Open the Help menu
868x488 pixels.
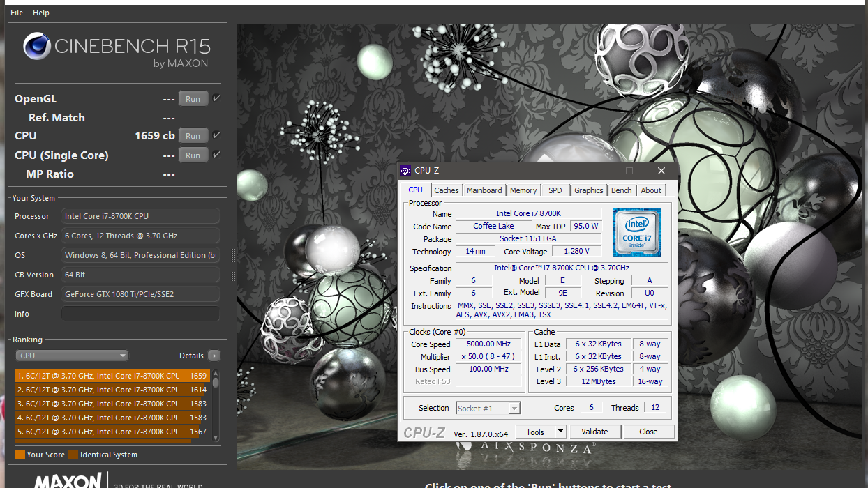point(41,13)
